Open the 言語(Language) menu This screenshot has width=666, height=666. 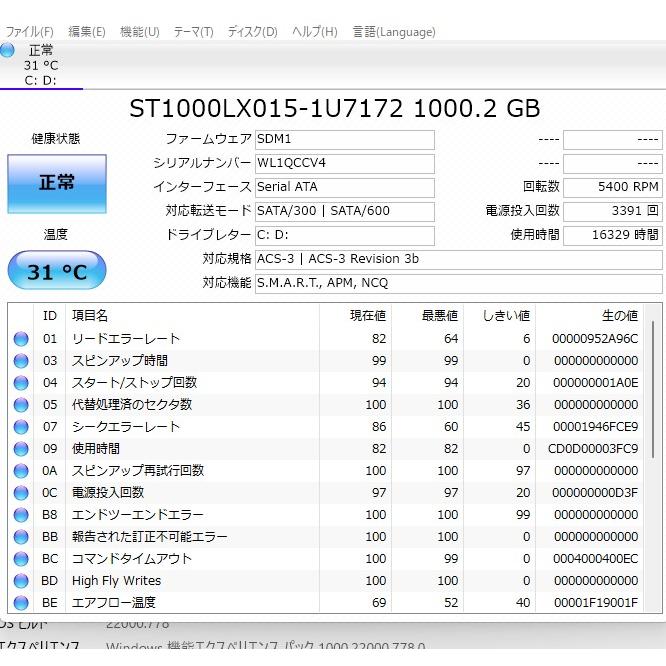click(394, 32)
